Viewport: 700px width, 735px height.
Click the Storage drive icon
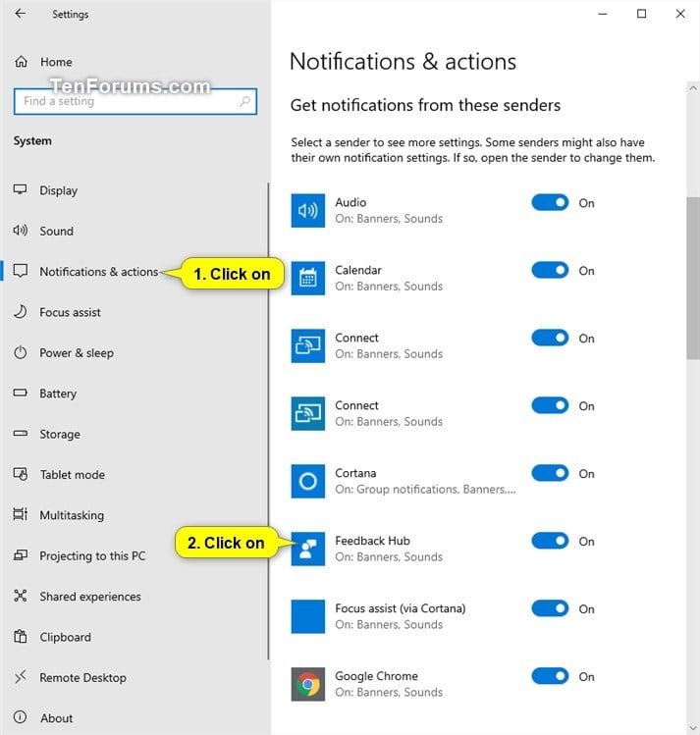coord(21,433)
